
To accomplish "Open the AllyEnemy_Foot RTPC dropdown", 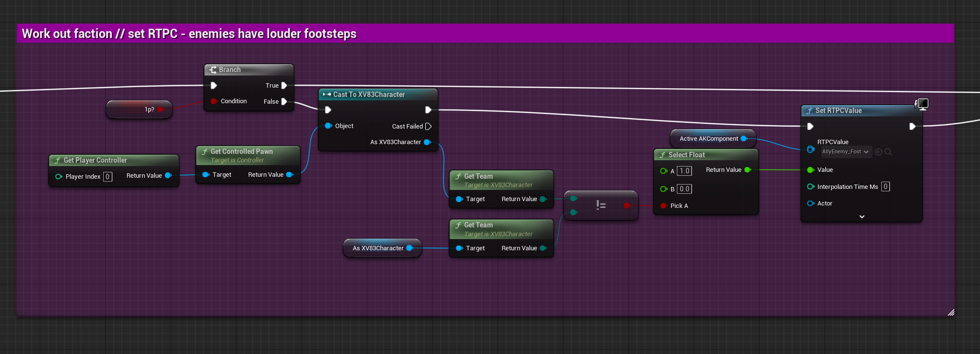I will pyautogui.click(x=846, y=152).
